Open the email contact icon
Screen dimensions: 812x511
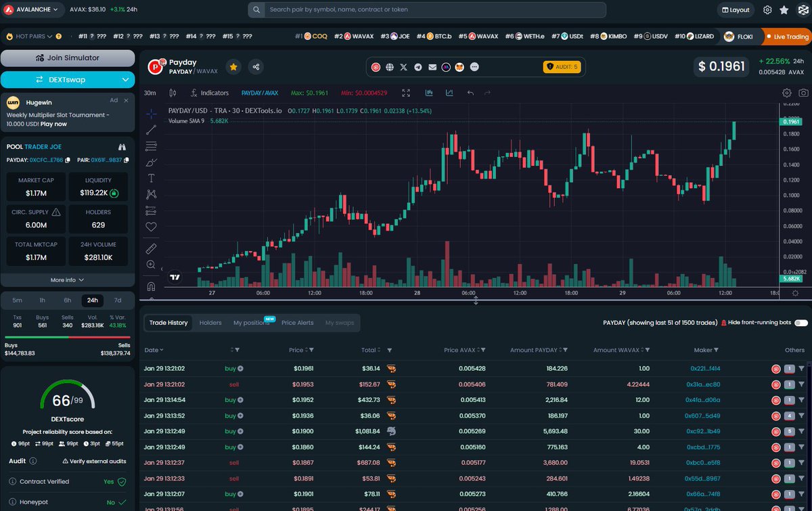pos(432,67)
